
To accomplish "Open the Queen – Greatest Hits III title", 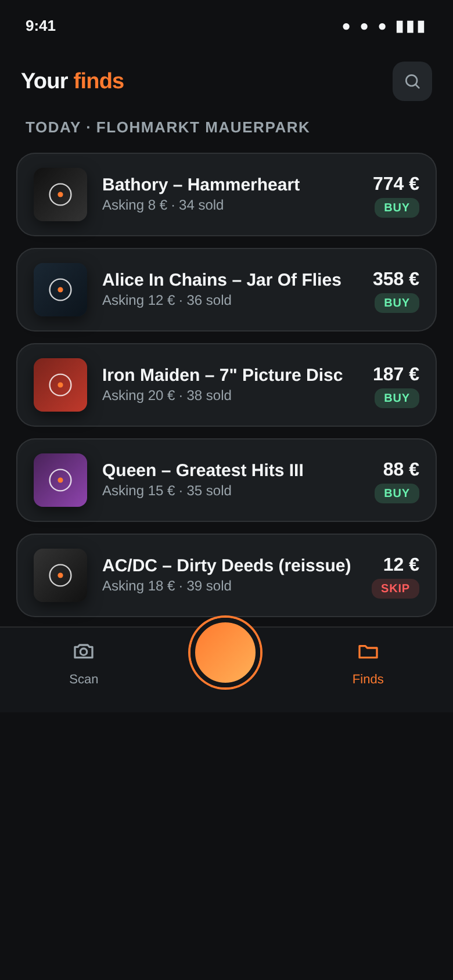I will pyautogui.click(x=203, y=470).
